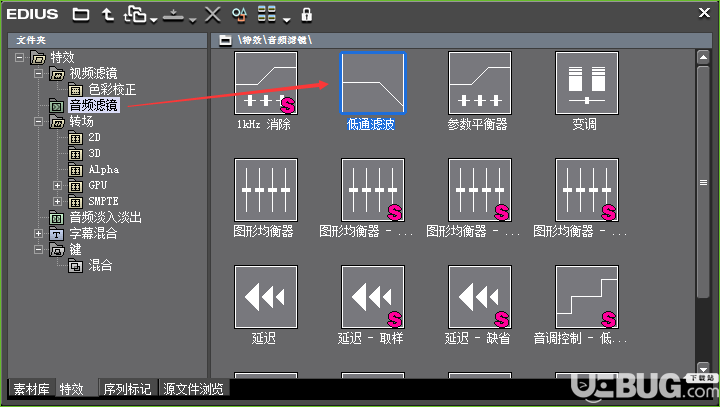Switch to the 源文件浏览 tab

click(193, 389)
